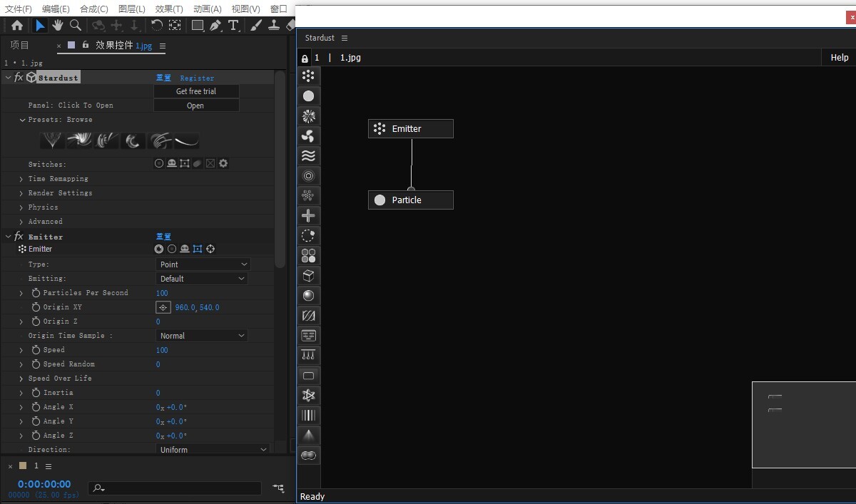Select the Clone Stamp tool

pos(273,25)
